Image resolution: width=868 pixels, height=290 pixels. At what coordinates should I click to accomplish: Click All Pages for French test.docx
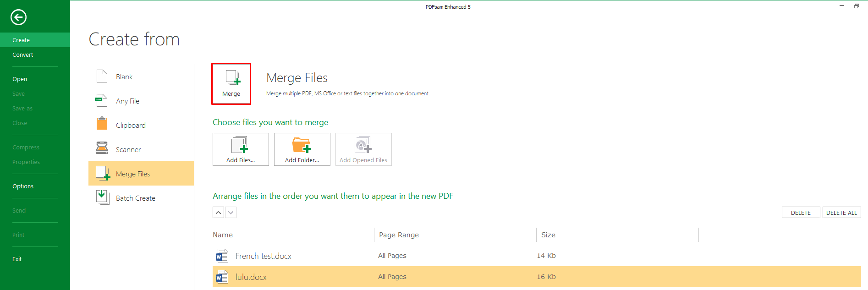click(392, 256)
